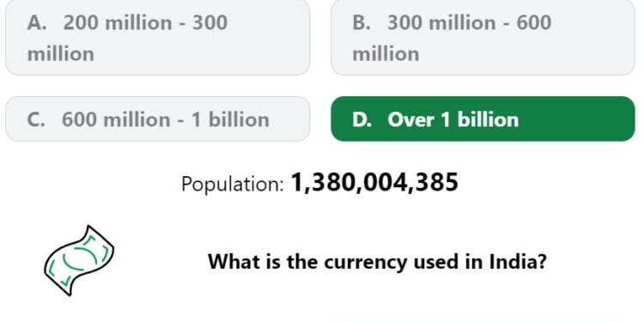
Task: Select answer C: 600 million - 1 billion
Action: pos(157,119)
